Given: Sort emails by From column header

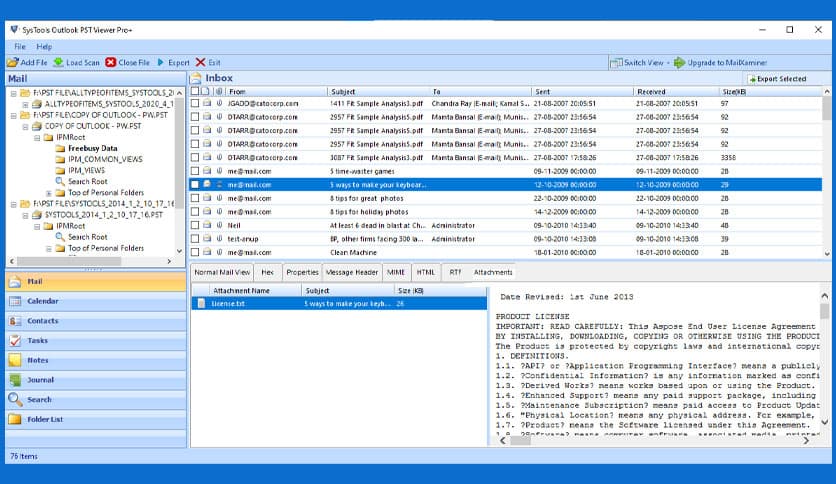Looking at the screenshot, I should click(x=276, y=92).
